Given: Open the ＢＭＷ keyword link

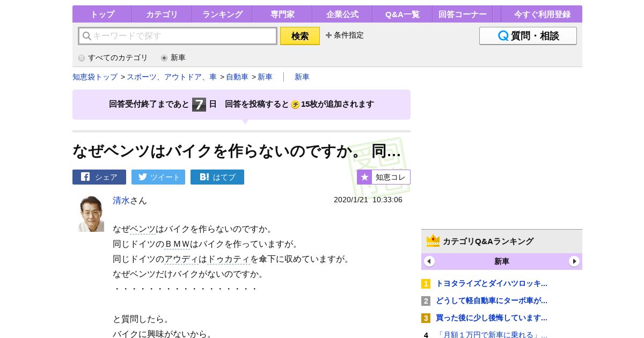Looking at the screenshot, I should tap(177, 244).
